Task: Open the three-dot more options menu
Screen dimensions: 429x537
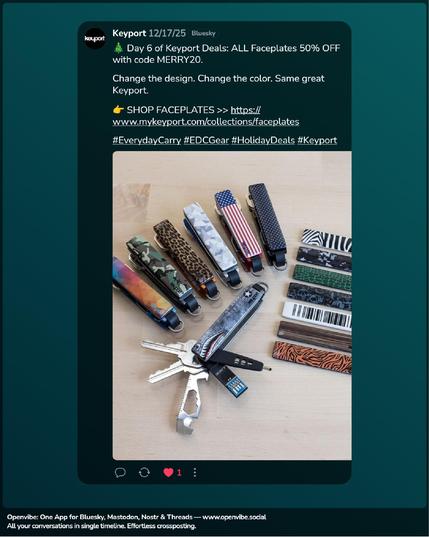Action: click(194, 473)
